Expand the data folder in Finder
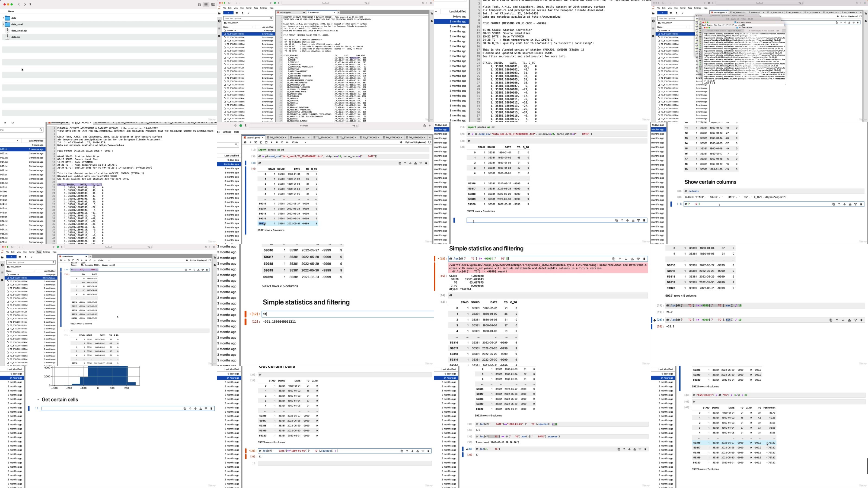This screenshot has height=488, width=868. 3,18
